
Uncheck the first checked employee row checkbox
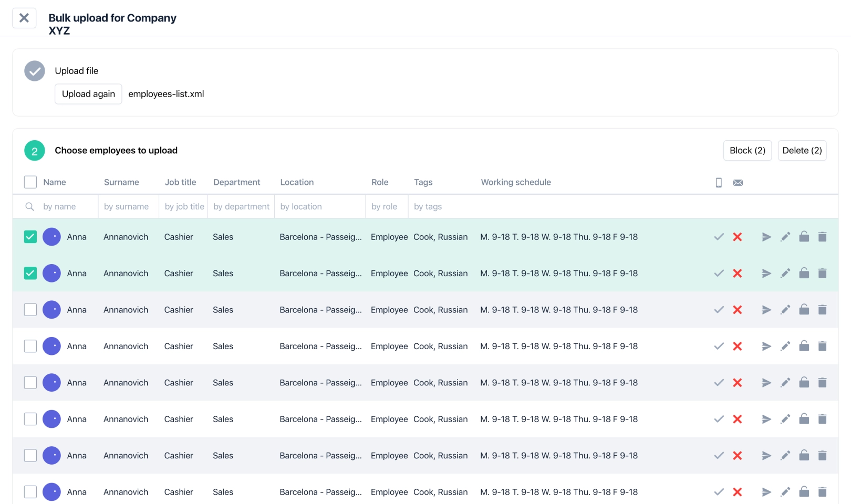[30, 237]
